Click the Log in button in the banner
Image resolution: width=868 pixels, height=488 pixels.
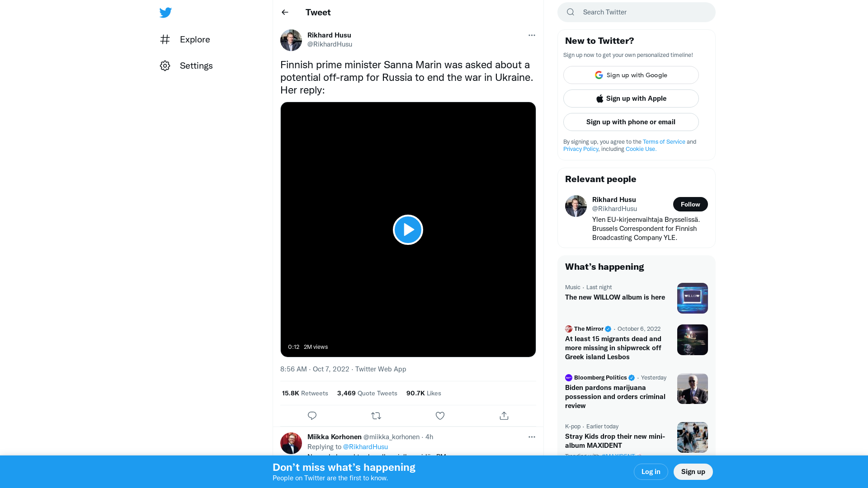[x=651, y=472]
